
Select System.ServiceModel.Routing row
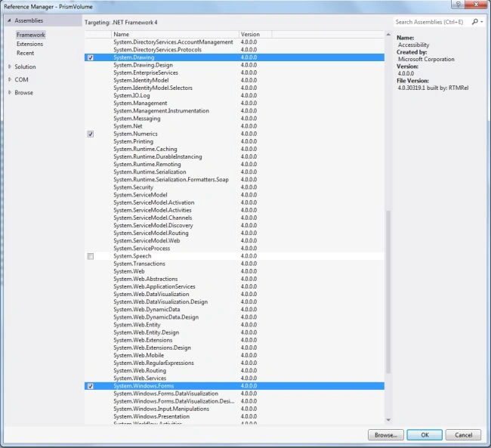tap(234, 233)
